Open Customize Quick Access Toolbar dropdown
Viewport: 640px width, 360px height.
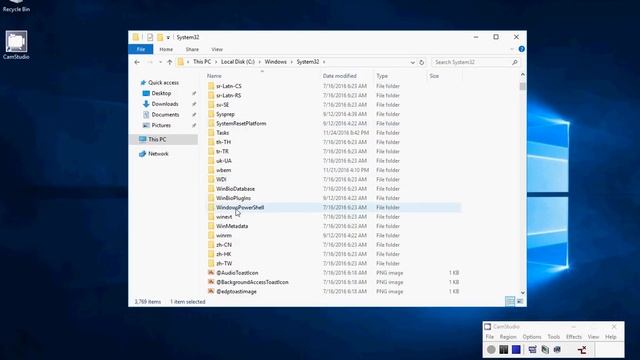(x=168, y=38)
